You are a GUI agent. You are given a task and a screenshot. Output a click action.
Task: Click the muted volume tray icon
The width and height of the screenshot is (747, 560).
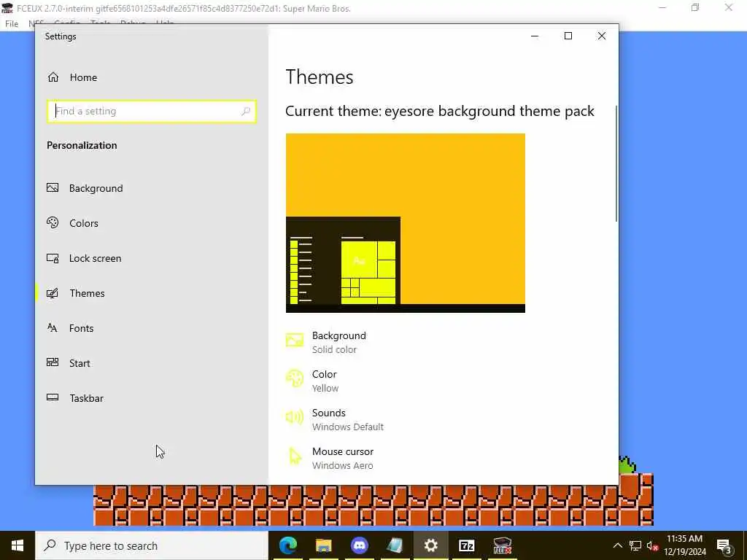pos(652,545)
